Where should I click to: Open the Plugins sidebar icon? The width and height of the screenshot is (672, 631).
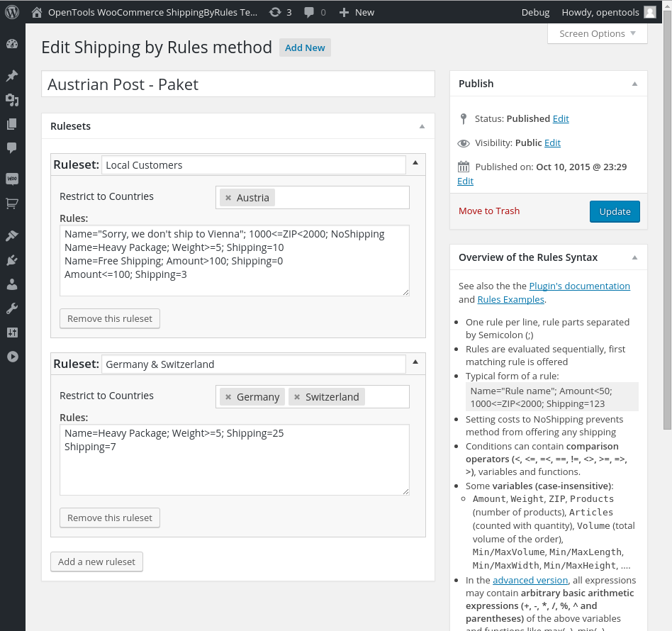pyautogui.click(x=12, y=260)
